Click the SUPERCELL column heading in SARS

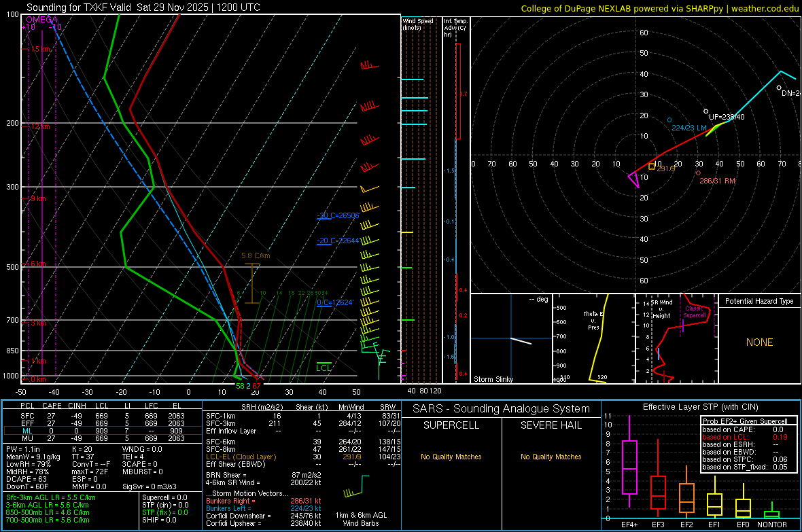(451, 425)
